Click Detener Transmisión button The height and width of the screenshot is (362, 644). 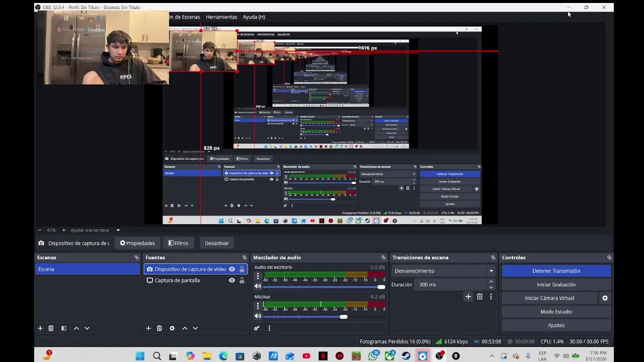pos(556,271)
